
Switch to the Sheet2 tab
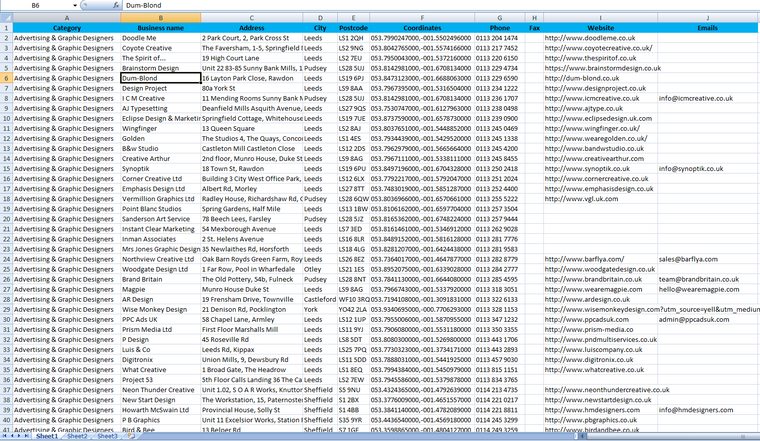point(77,436)
